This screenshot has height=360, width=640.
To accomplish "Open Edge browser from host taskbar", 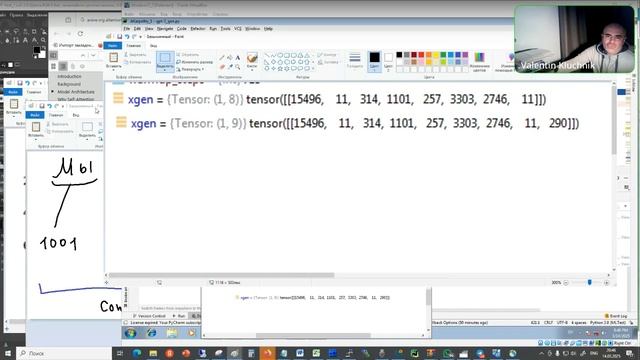I will [137, 353].
